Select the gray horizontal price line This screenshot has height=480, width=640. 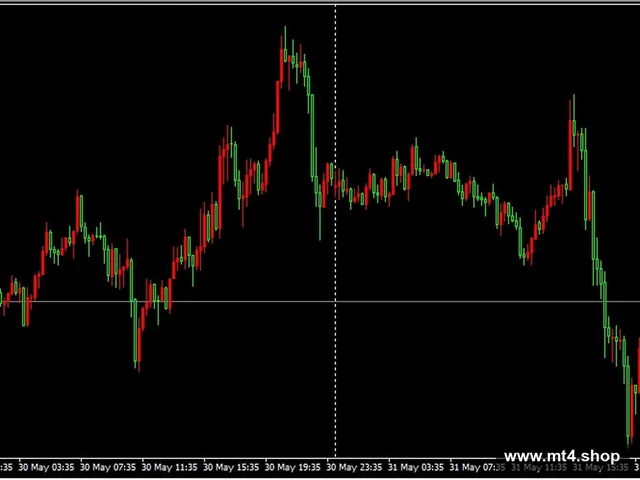click(320, 302)
